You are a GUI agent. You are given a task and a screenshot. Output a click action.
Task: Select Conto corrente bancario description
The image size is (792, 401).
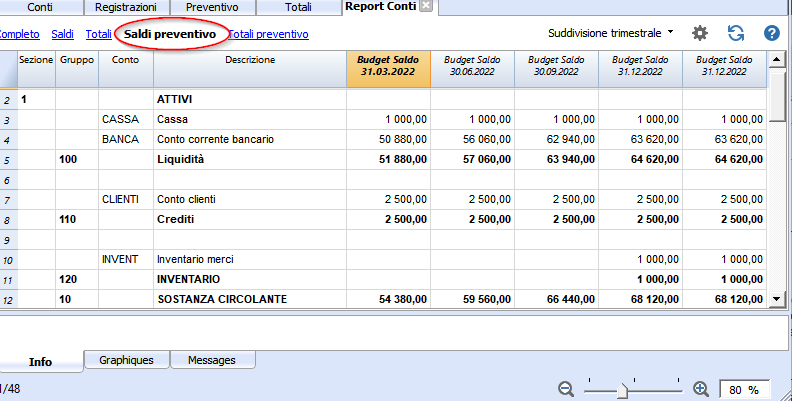250,139
